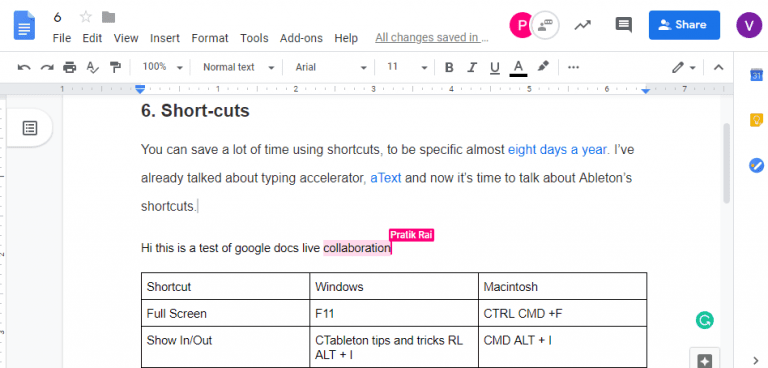The width and height of the screenshot is (768, 368).
Task: Open the Tools menu
Action: coord(254,38)
